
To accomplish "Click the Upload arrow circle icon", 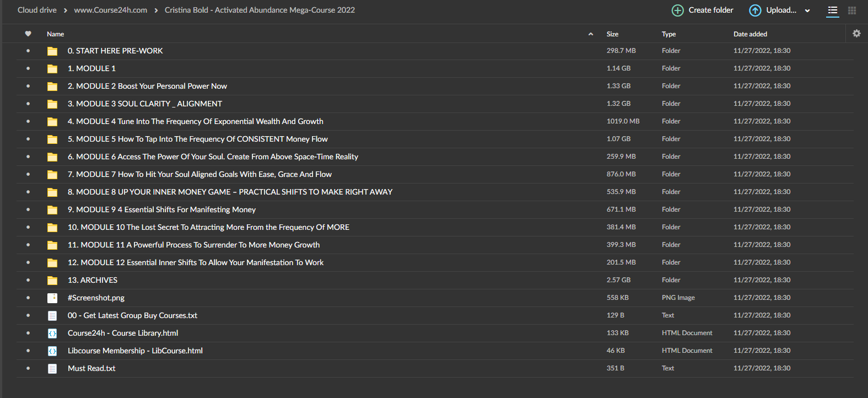I will click(755, 10).
